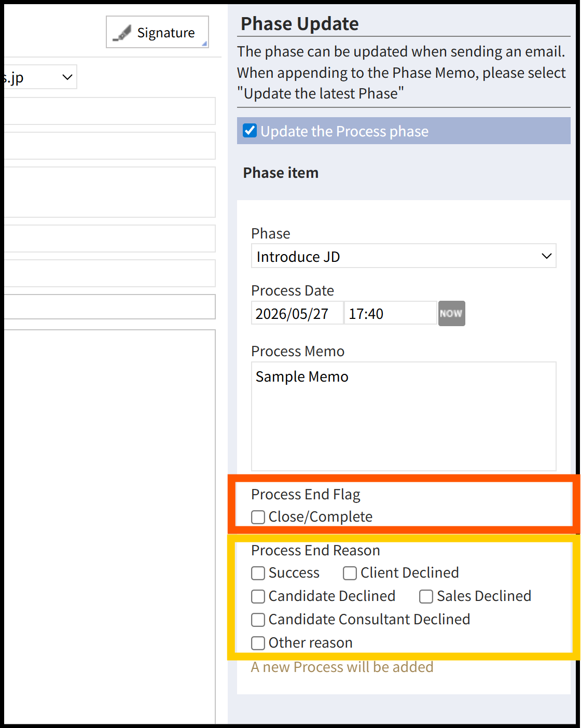Viewport: 581px width, 728px height.
Task: Tick Candidate Consultant Declined checkbox
Action: click(258, 620)
